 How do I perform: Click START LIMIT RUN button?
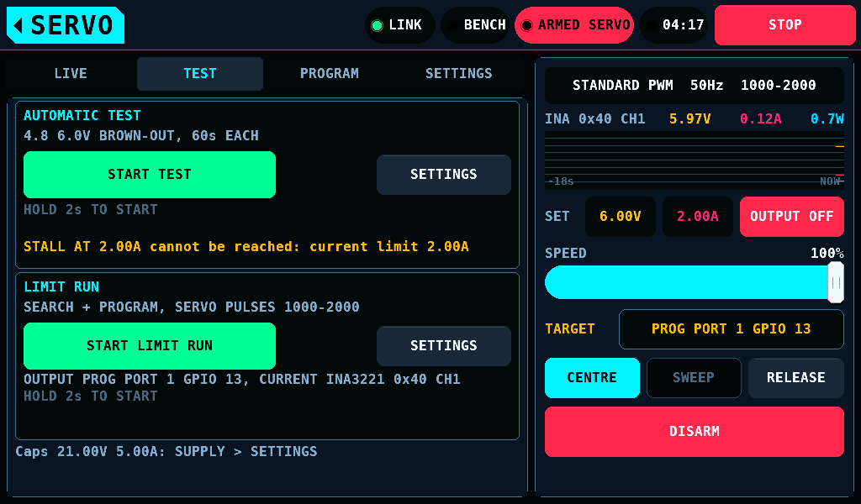150,345
